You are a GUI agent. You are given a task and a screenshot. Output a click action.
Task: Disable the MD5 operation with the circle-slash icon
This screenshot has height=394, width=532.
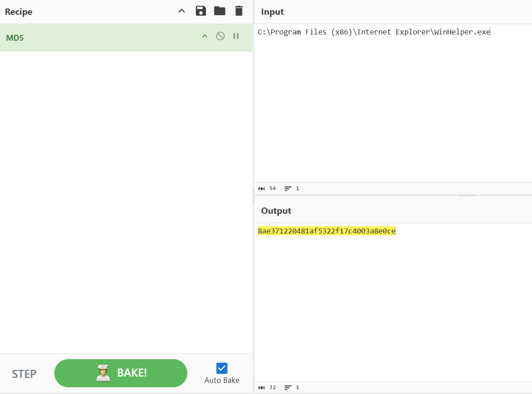[x=220, y=36]
